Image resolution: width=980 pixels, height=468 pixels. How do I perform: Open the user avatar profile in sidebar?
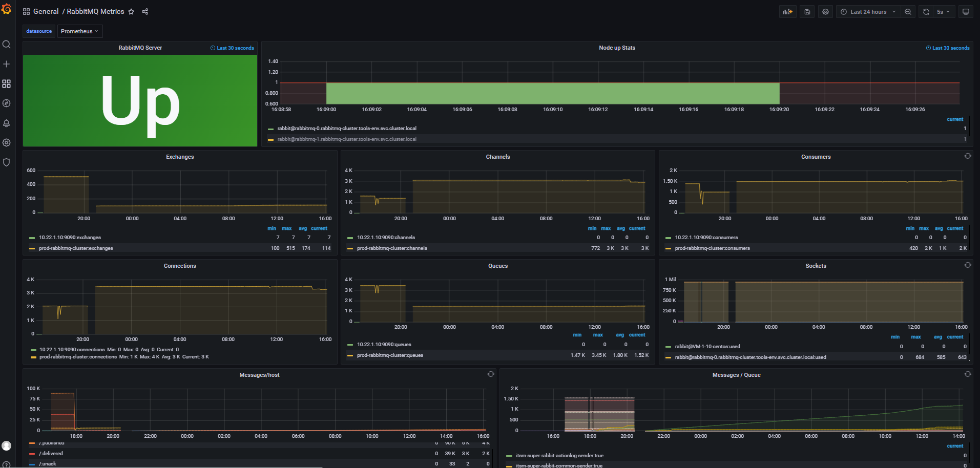7,445
